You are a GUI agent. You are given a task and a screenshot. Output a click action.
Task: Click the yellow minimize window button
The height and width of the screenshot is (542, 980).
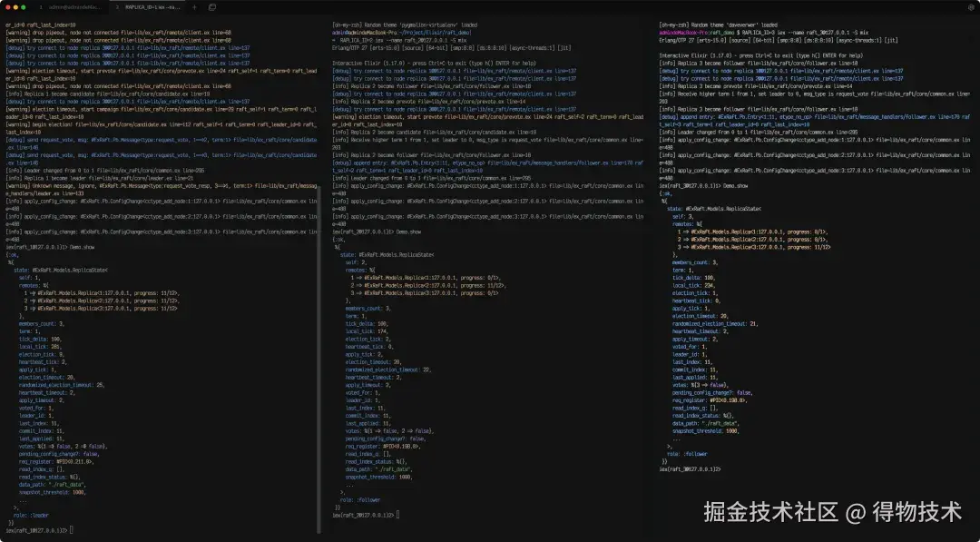pos(15,7)
